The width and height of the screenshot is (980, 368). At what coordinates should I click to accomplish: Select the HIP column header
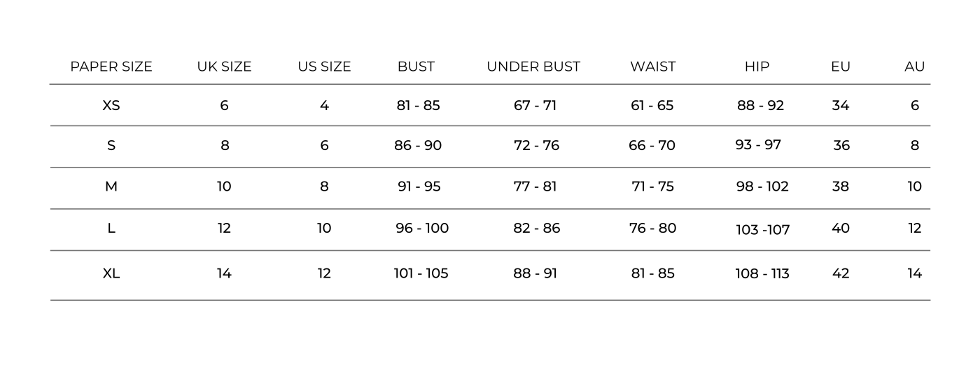click(757, 67)
